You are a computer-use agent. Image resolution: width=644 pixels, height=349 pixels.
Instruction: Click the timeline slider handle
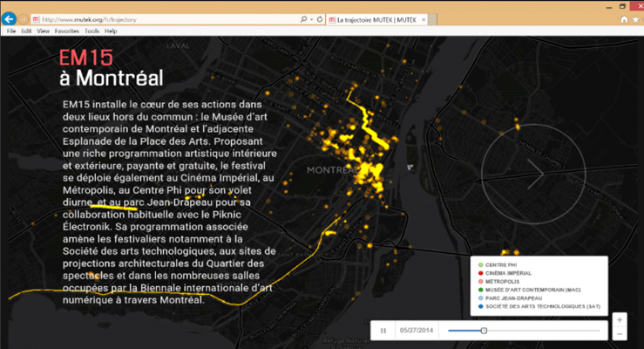(484, 331)
